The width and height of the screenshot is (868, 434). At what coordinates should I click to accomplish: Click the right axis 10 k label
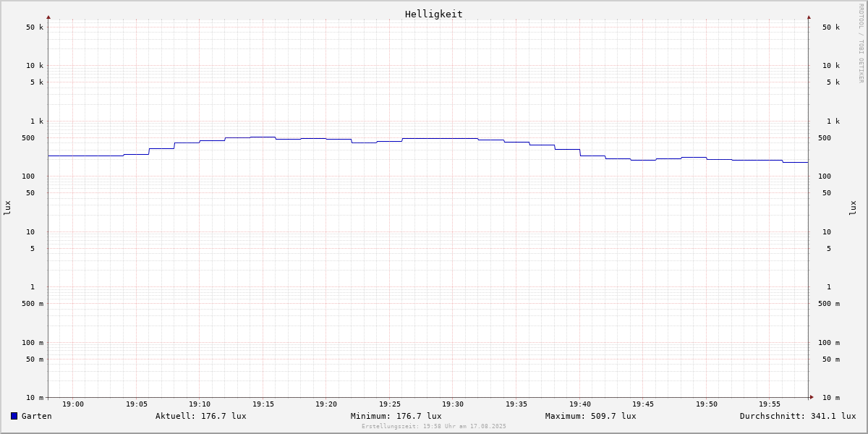(831, 66)
